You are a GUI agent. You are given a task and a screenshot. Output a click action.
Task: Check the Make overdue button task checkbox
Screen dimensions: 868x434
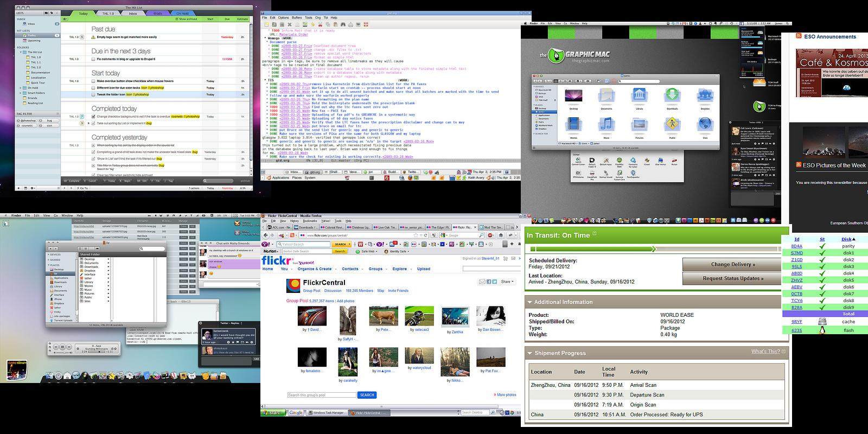tap(93, 81)
